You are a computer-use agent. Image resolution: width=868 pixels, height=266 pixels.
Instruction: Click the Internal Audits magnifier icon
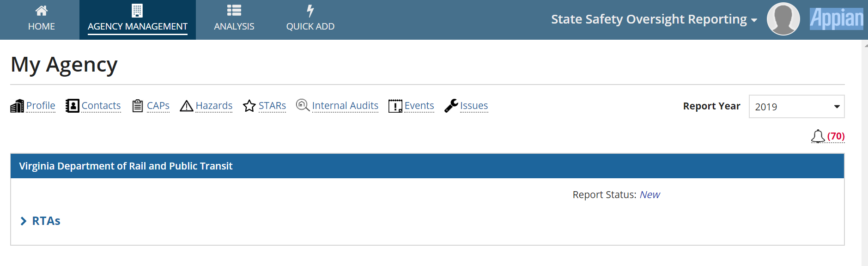tap(303, 105)
